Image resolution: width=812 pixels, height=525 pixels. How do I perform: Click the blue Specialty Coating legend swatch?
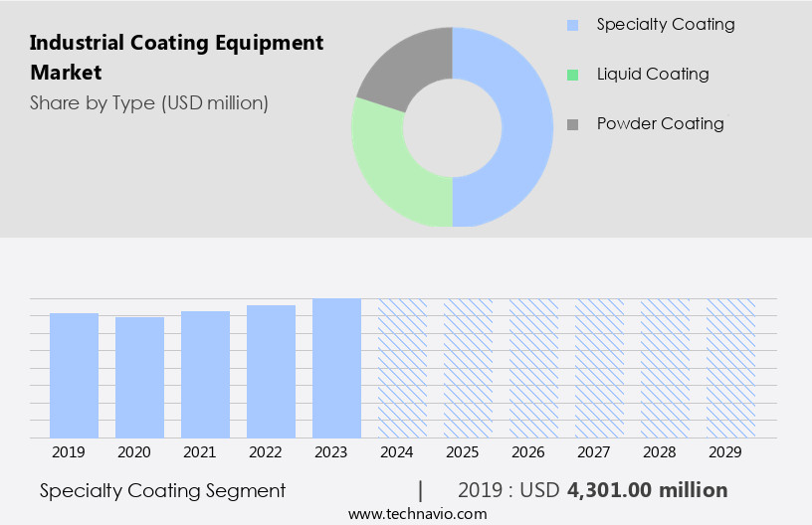[571, 25]
